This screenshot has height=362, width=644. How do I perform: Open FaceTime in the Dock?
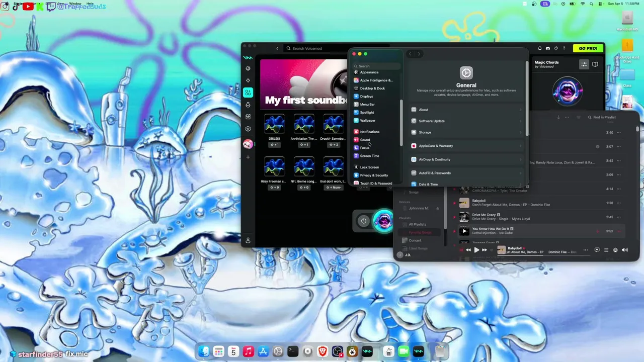click(x=404, y=351)
